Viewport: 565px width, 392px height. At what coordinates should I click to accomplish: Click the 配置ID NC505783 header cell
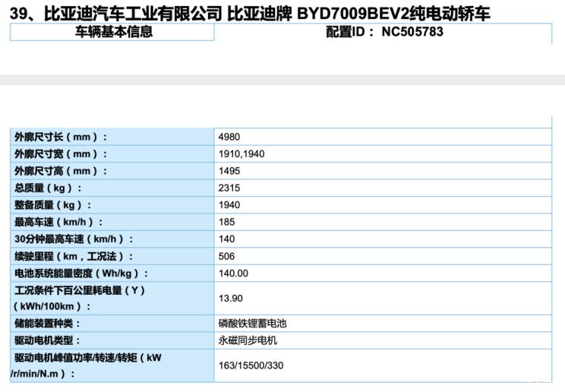pos(384,32)
